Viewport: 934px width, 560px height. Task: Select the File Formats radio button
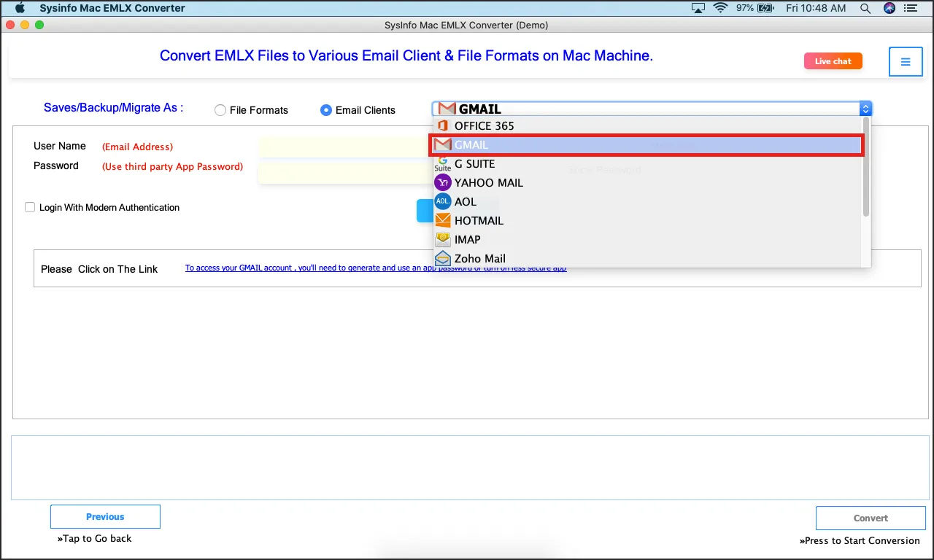pos(220,110)
